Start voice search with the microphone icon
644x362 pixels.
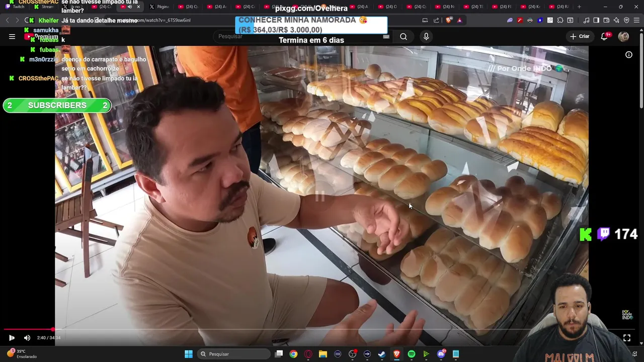426,36
